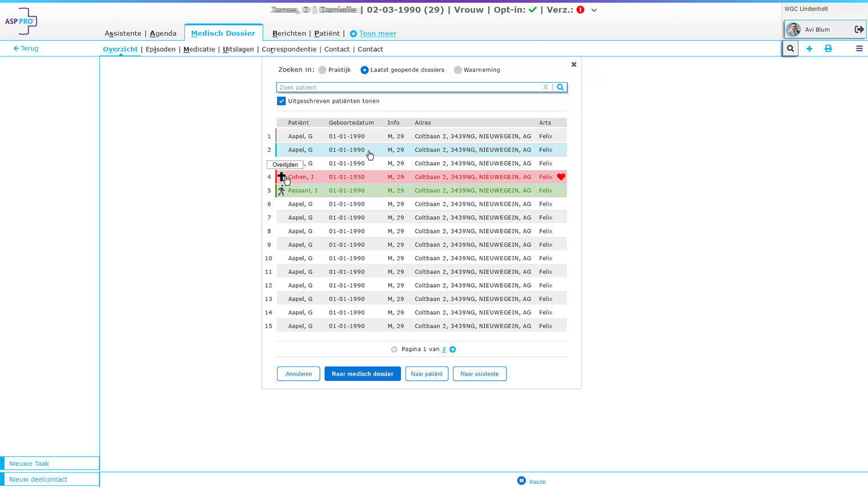Click the red heart icon on Cohen row
Image resolution: width=868 pixels, height=488 pixels.
[x=561, y=177]
